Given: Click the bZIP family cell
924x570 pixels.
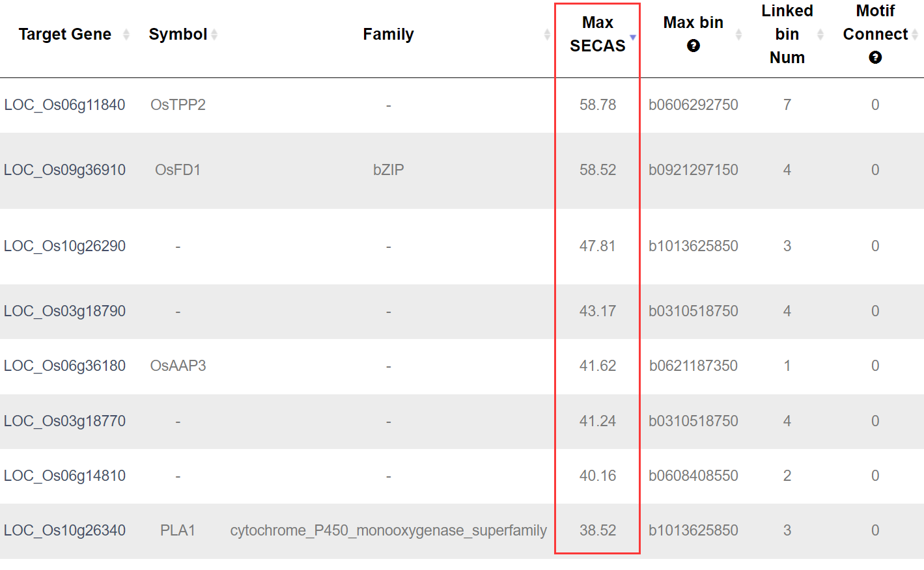Looking at the screenshot, I should click(388, 170).
